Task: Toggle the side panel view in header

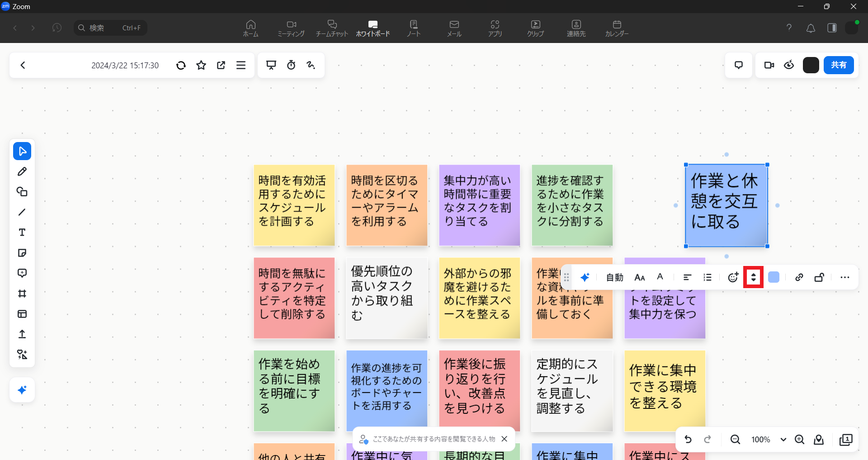Action: click(x=832, y=28)
